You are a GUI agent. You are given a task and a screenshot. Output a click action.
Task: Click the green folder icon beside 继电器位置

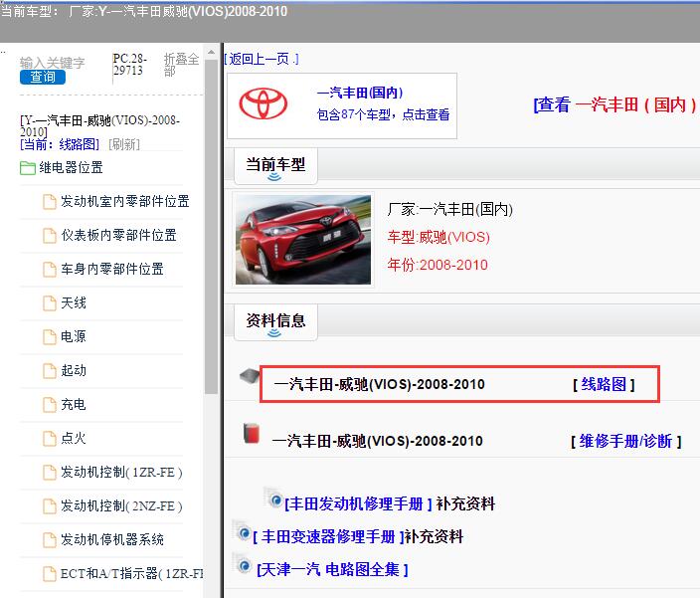click(28, 168)
